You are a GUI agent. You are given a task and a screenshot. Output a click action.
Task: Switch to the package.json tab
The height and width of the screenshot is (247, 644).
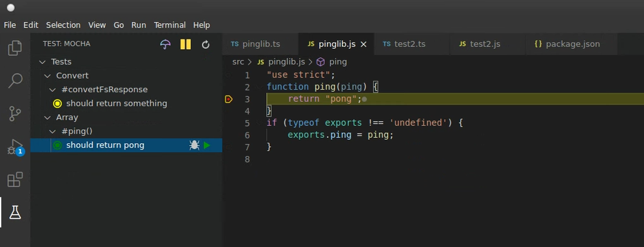(x=572, y=44)
